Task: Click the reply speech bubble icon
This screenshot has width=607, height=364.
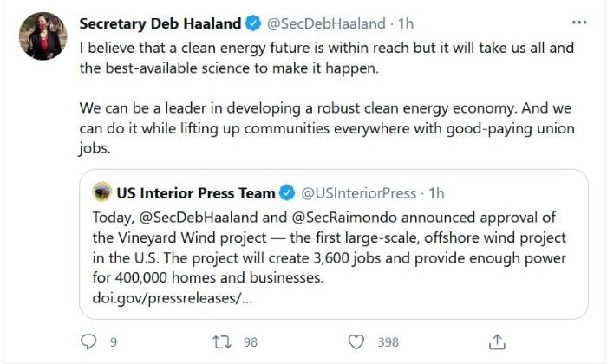Action: 88,342
